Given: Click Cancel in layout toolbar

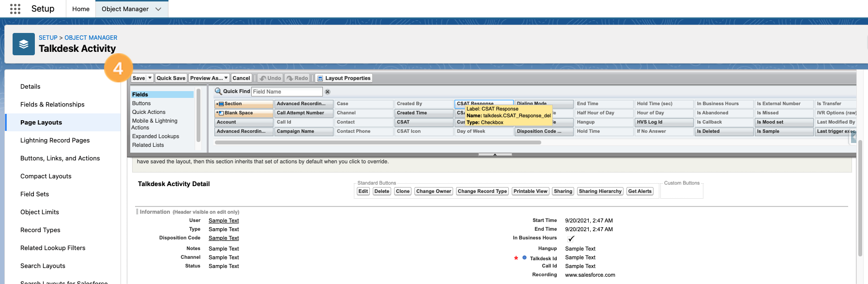Looking at the screenshot, I should click(x=241, y=78).
